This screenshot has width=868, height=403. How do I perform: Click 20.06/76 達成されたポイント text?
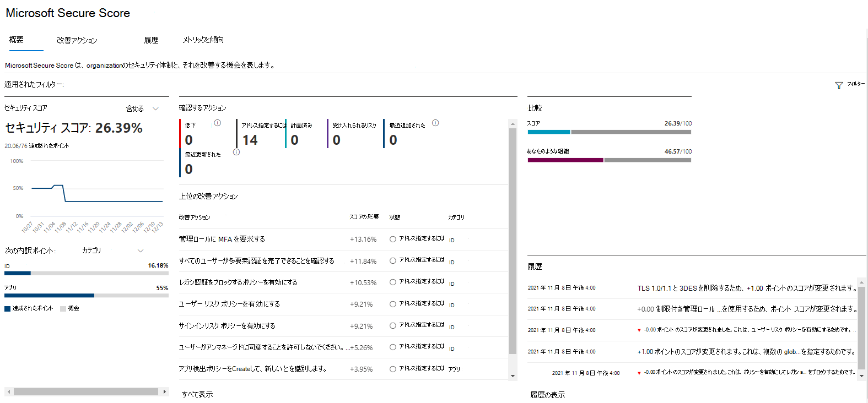pos(37,146)
